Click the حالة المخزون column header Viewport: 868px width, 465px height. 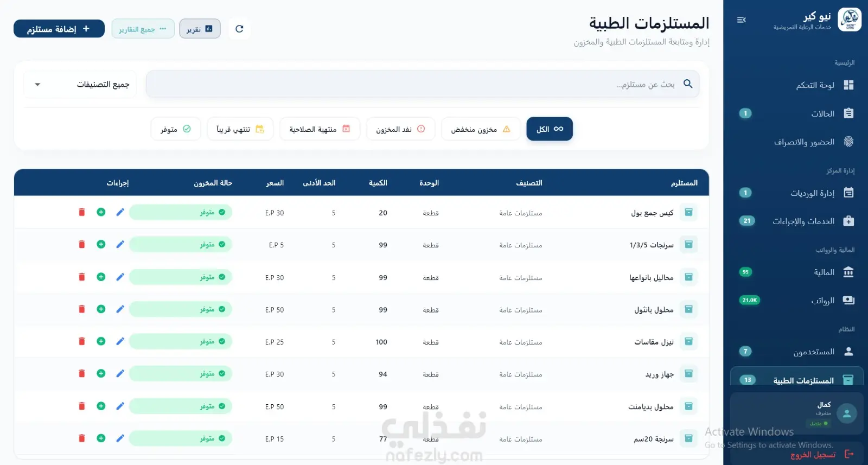pyautogui.click(x=213, y=183)
